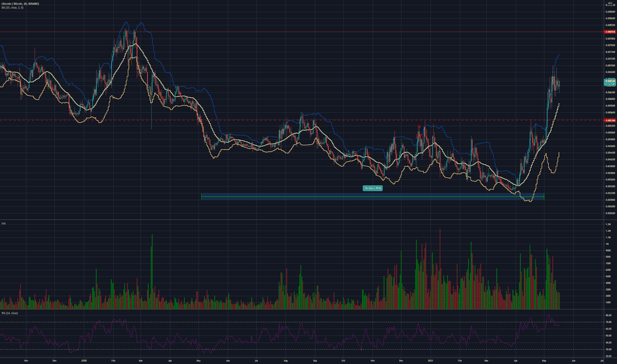Click the teal date range measurement label
Screen dimensions: 617x364
click(372, 188)
